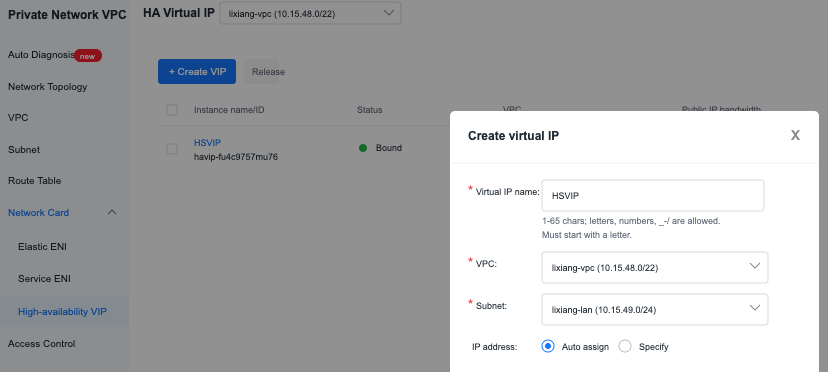Image resolution: width=828 pixels, height=372 pixels.
Task: Open the Subnet sidebar item
Action: (24, 150)
